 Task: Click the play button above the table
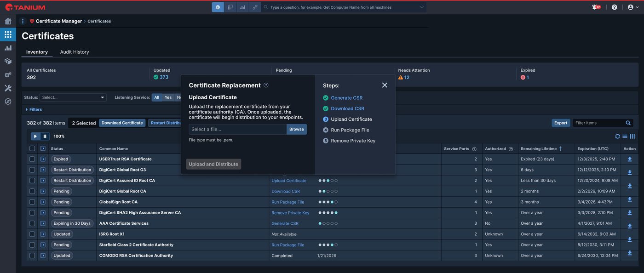click(x=35, y=136)
